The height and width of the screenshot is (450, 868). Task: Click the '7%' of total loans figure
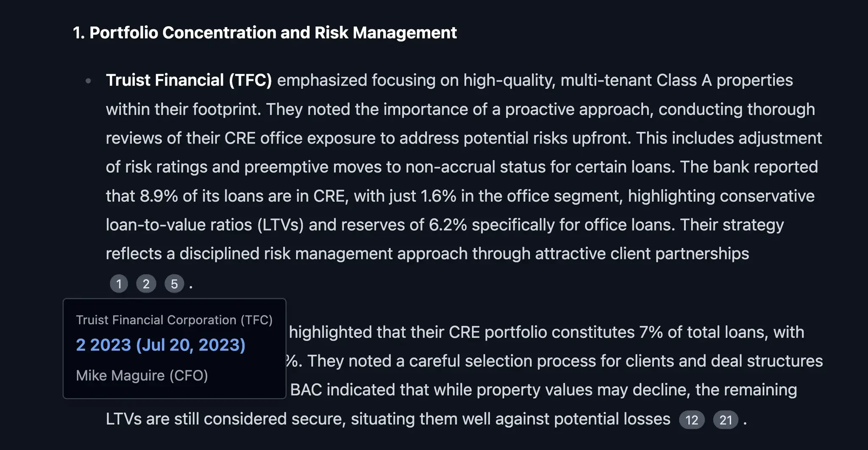(x=651, y=332)
